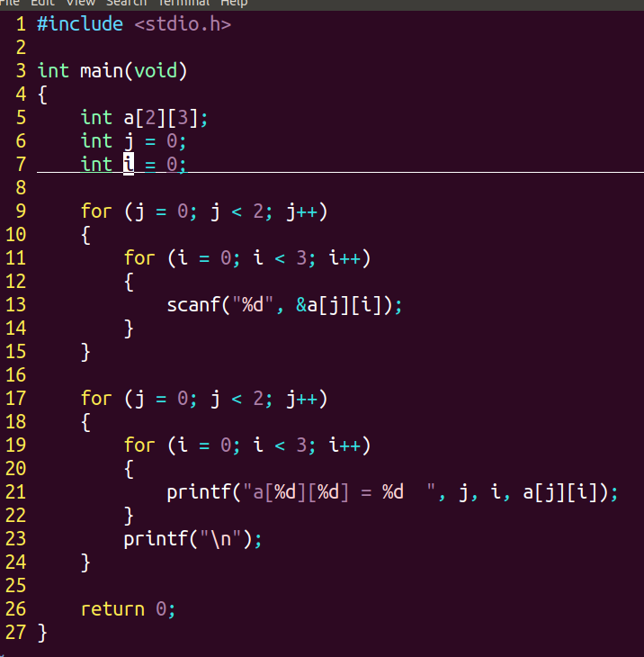Click the inner for loop on line 11
Image resolution: width=644 pixels, height=657 pixels.
coord(247,257)
